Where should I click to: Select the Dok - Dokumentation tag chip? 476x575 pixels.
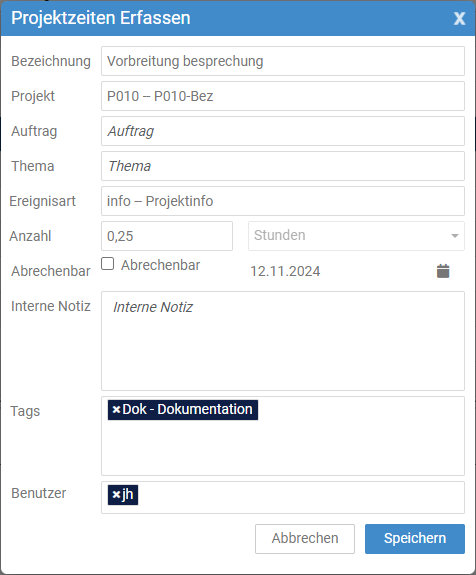coord(187,410)
